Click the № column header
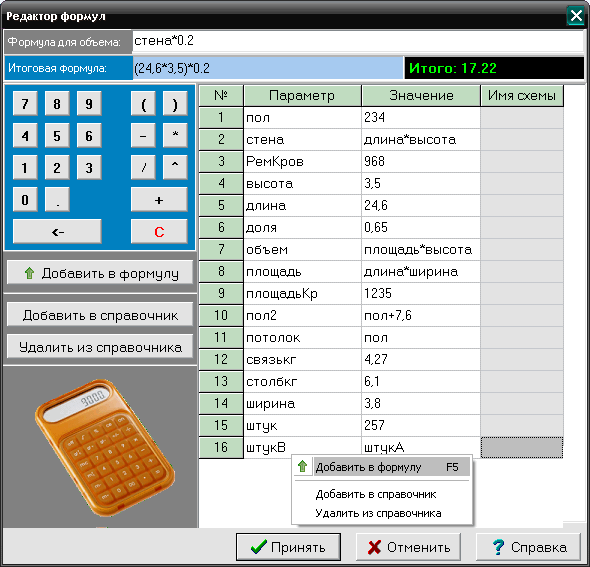This screenshot has width=590, height=567. point(221,96)
